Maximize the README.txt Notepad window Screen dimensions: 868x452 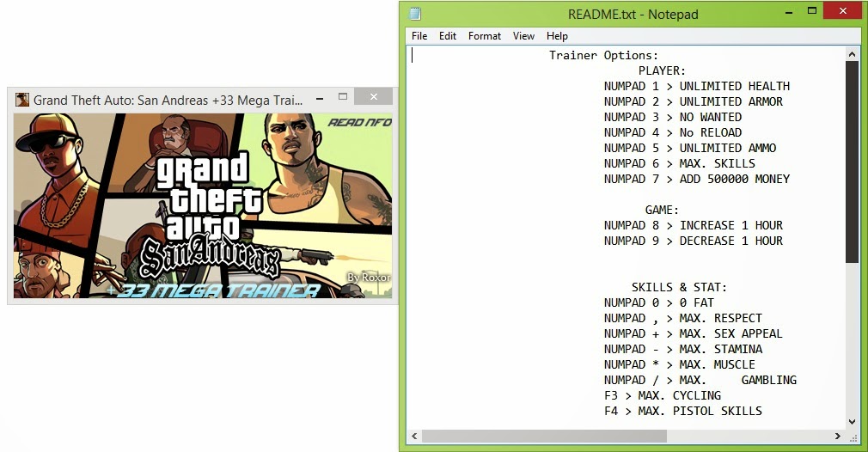[811, 11]
